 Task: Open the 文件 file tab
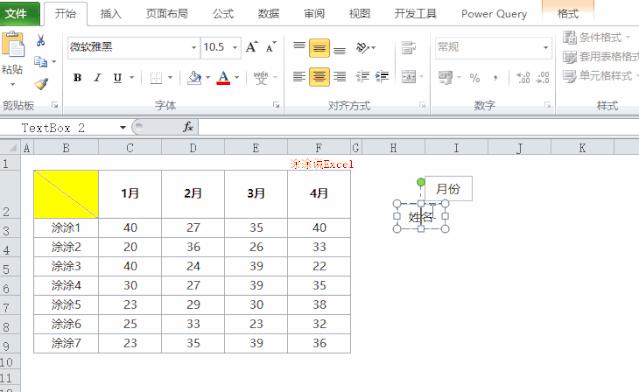point(20,13)
